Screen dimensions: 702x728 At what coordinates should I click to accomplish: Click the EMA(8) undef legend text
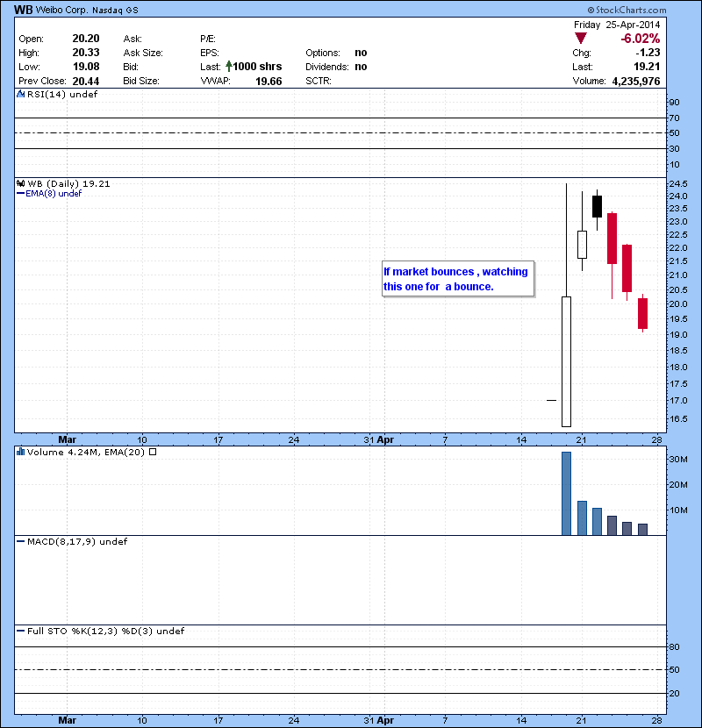54,193
